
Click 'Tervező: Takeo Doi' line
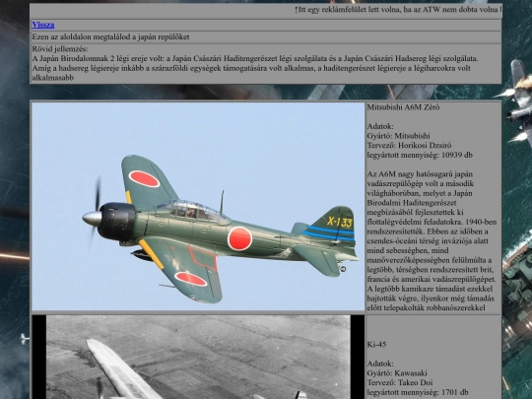pyautogui.click(x=400, y=382)
